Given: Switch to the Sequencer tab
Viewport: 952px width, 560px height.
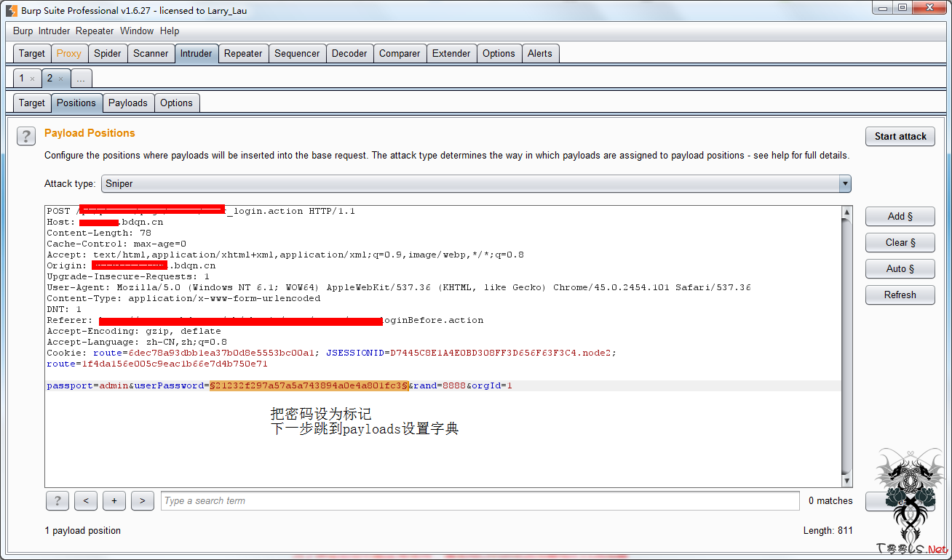Looking at the screenshot, I should 297,53.
